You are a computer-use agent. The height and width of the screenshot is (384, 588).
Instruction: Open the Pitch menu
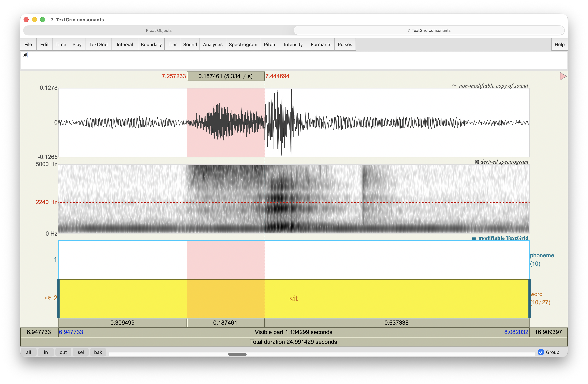click(270, 45)
